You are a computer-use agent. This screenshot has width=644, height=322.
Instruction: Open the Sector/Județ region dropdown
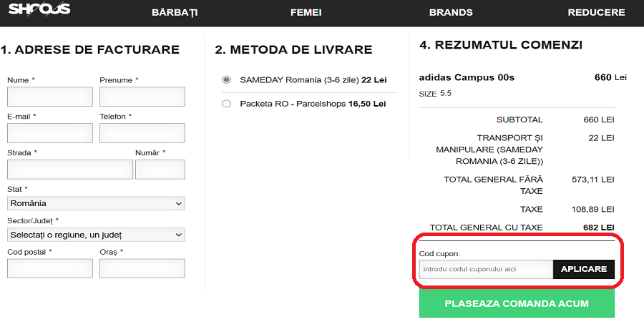(96, 235)
